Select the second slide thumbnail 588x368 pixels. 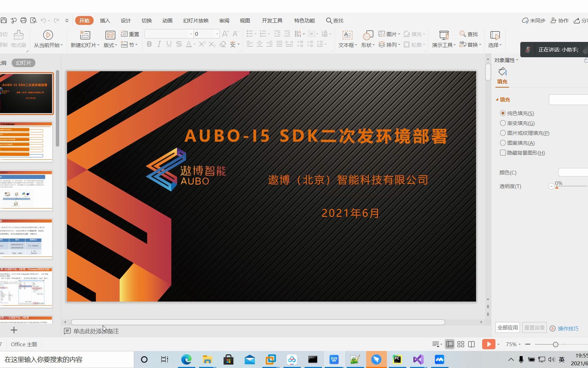[26, 142]
